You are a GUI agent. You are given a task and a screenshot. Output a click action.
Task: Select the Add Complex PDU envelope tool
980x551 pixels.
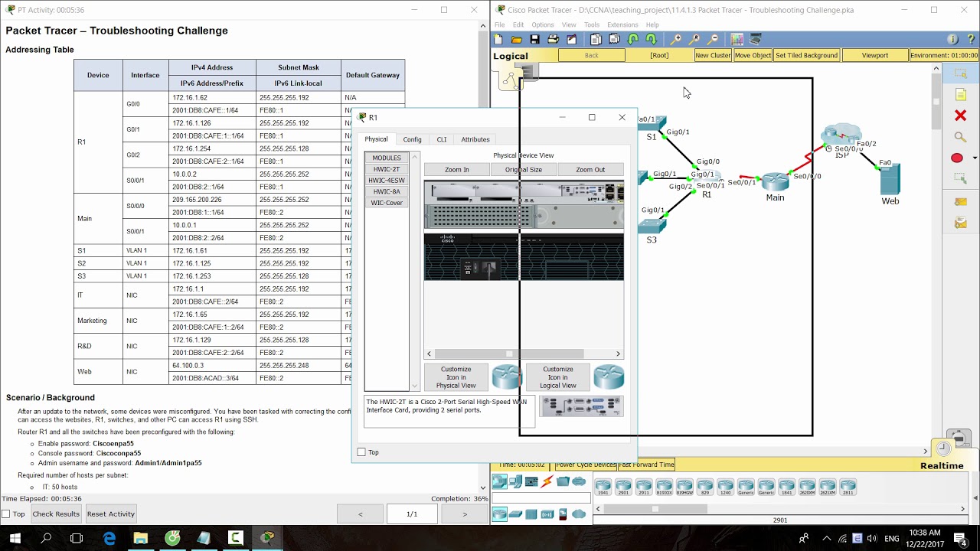pos(960,223)
